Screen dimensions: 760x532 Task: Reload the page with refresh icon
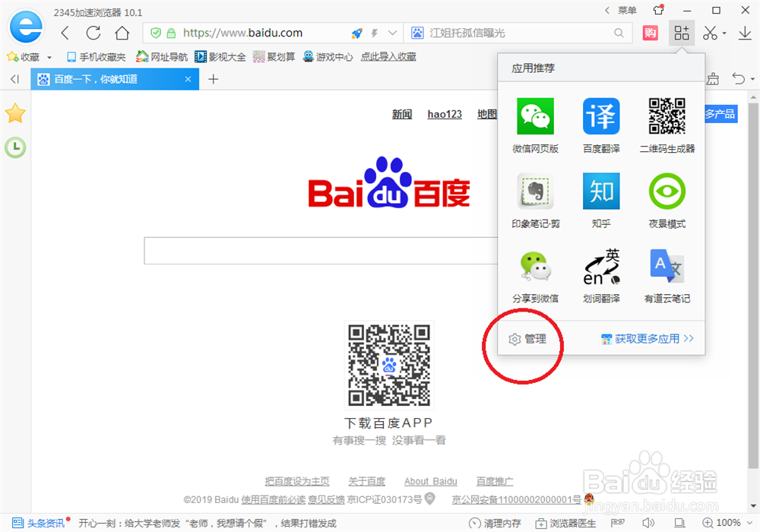pyautogui.click(x=93, y=33)
